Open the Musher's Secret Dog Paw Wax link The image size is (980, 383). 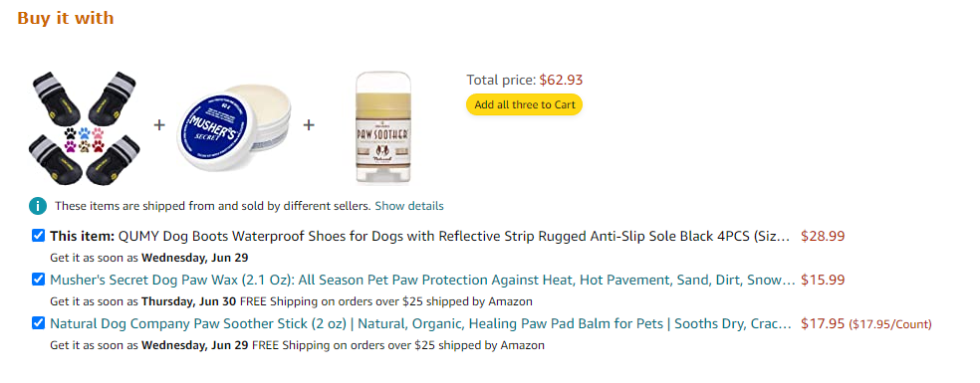click(x=422, y=280)
